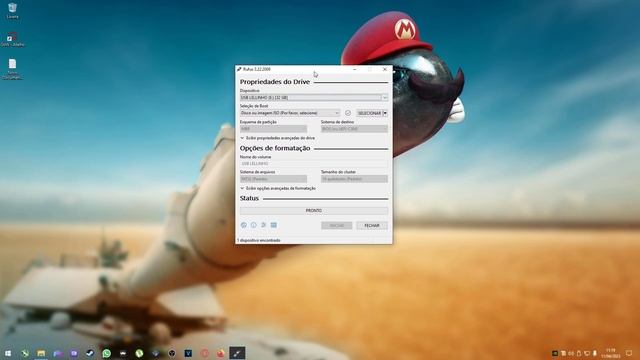Open the Windows Start menu
The width and height of the screenshot is (640, 360).
coord(8,353)
